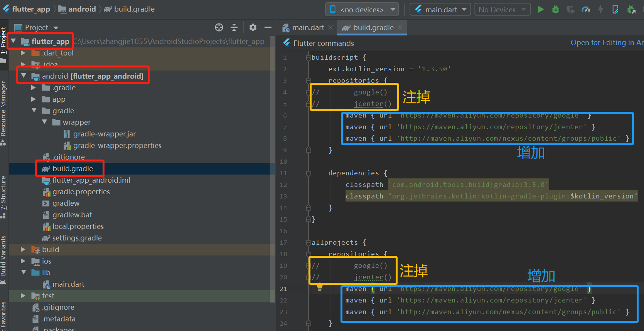Place cursor on ext.kotlin_version line

tap(389, 69)
